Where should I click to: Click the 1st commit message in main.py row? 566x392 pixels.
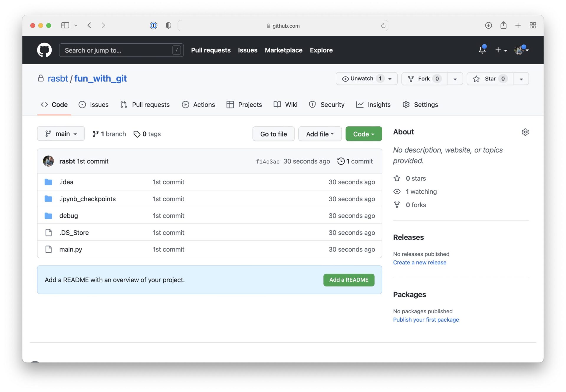tap(168, 249)
